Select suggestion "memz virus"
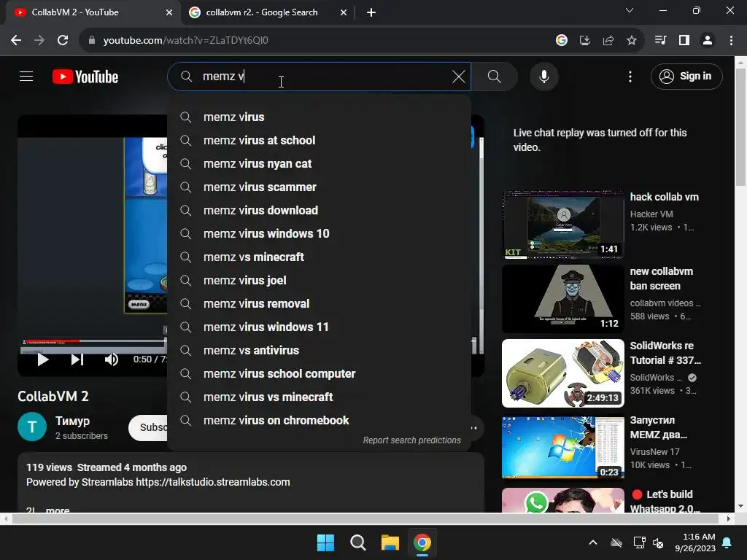 pyautogui.click(x=319, y=117)
